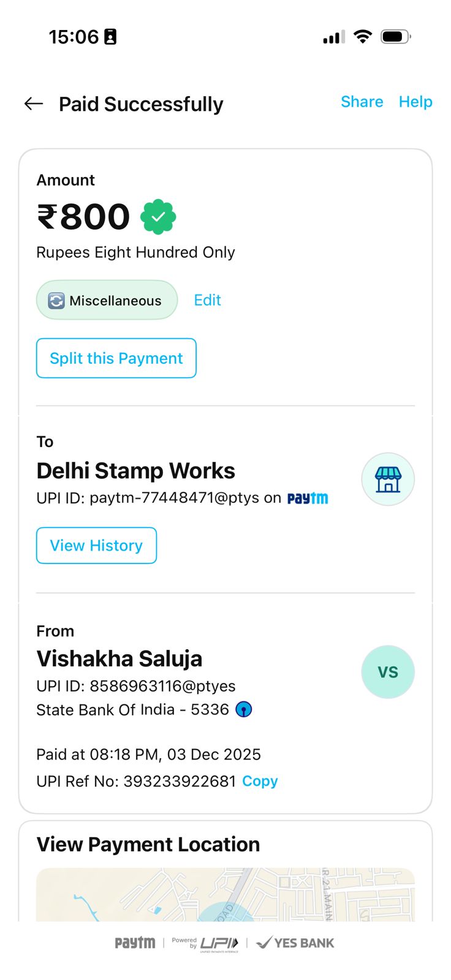Viewport: 451px width, 980px height.
Task: Tap the Yes Bank logo in footer
Action: click(x=295, y=943)
